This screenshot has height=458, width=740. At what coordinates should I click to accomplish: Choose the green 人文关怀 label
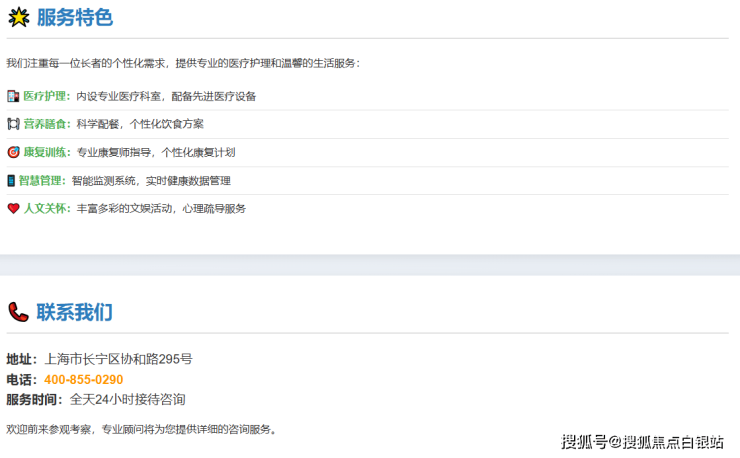click(47, 209)
